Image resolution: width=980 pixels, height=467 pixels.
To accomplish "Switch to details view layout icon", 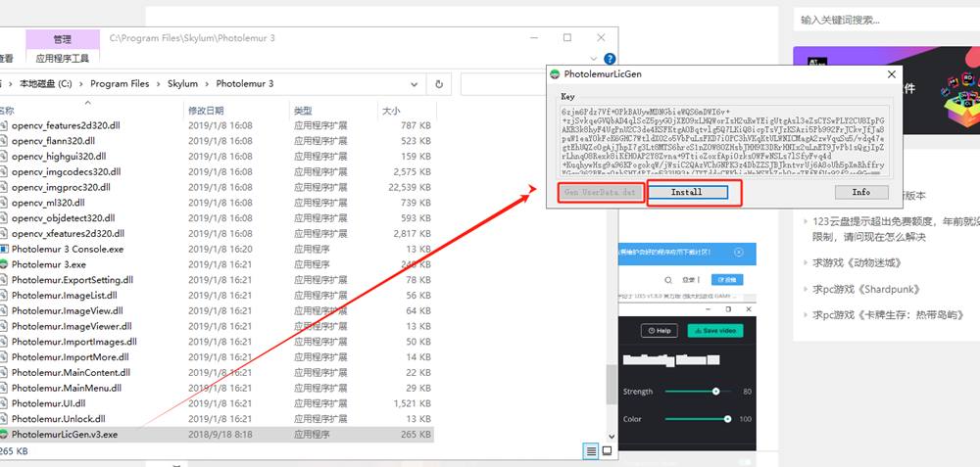I will [591, 450].
